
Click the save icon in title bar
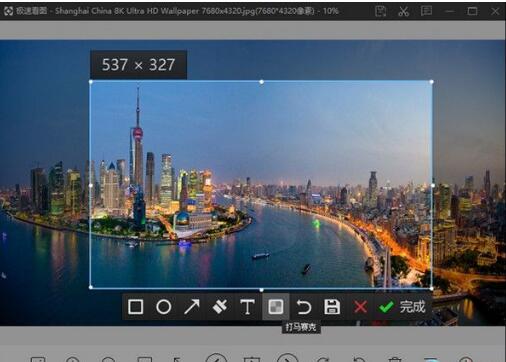click(380, 11)
